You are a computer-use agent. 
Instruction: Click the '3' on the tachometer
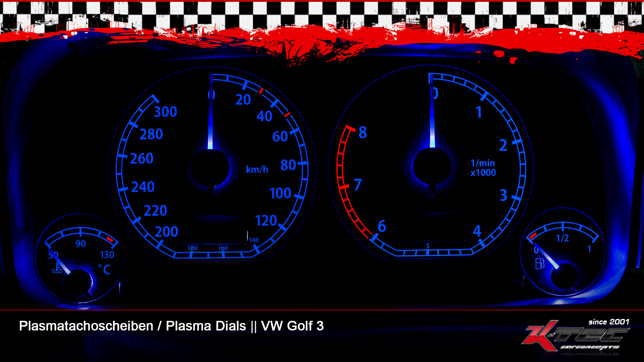[x=503, y=195]
